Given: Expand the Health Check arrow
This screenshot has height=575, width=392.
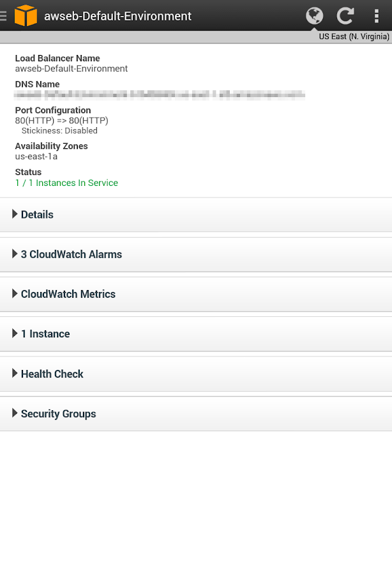Looking at the screenshot, I should (x=15, y=373).
